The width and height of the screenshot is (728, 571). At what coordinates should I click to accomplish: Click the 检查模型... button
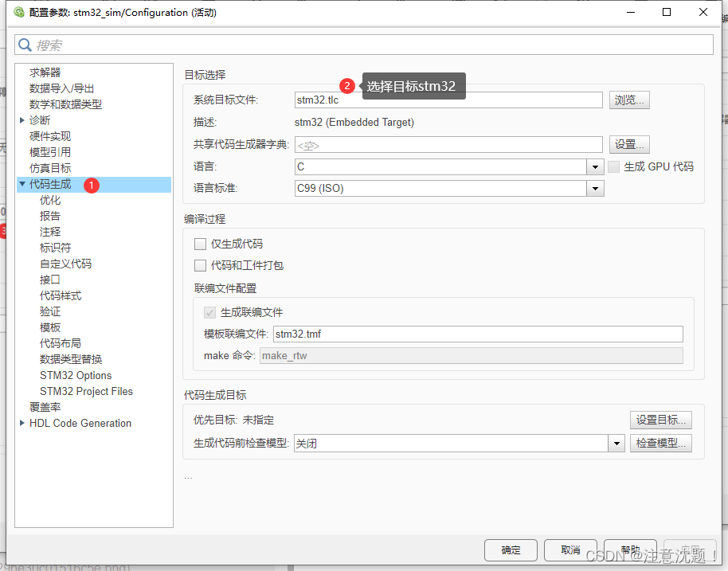click(660, 444)
